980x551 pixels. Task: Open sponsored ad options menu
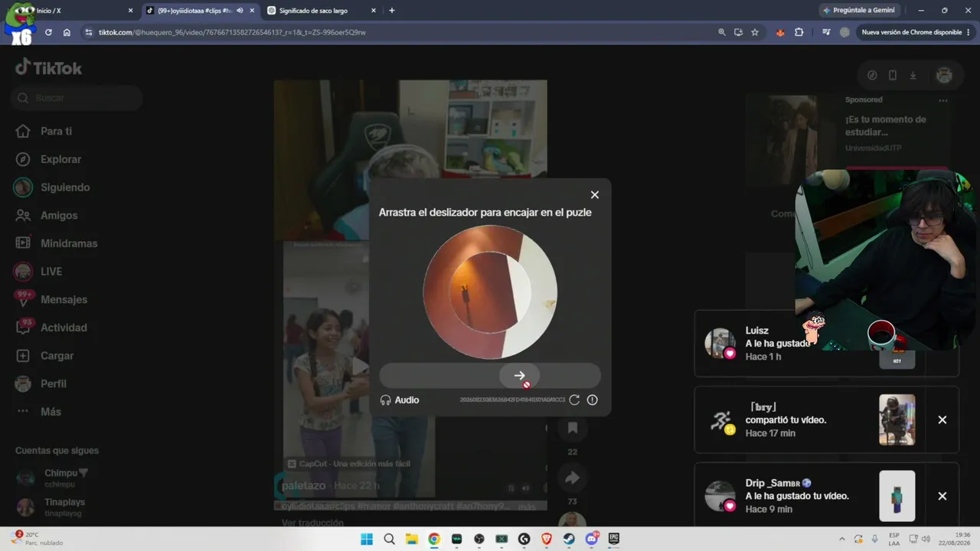(943, 100)
